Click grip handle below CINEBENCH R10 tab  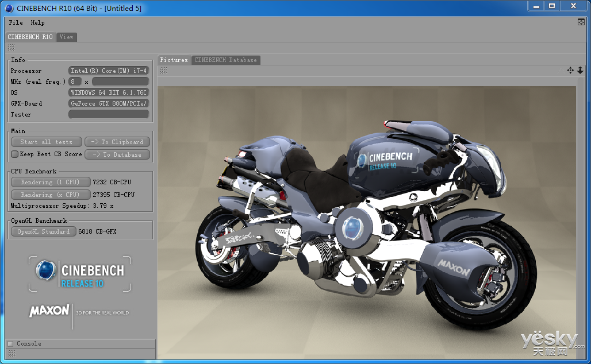[11, 48]
